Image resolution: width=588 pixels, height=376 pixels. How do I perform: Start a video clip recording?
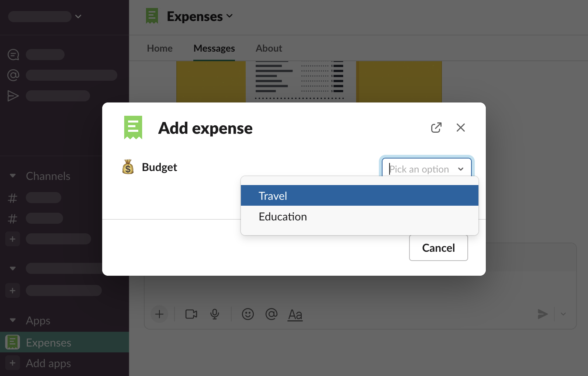click(191, 314)
